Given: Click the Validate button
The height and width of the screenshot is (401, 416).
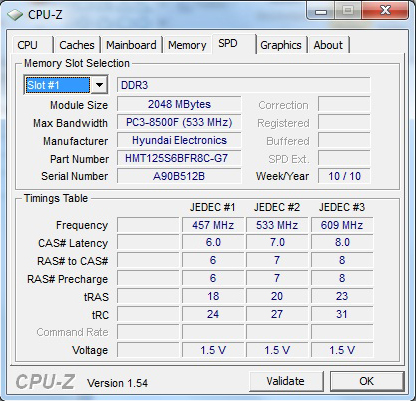Looking at the screenshot, I should pyautogui.click(x=285, y=381).
